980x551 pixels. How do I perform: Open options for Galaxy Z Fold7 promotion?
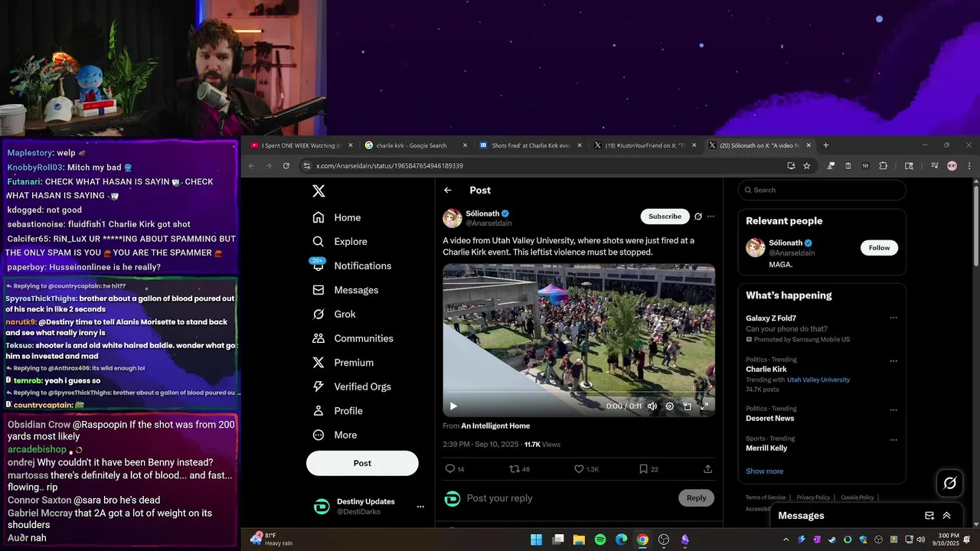(x=893, y=318)
